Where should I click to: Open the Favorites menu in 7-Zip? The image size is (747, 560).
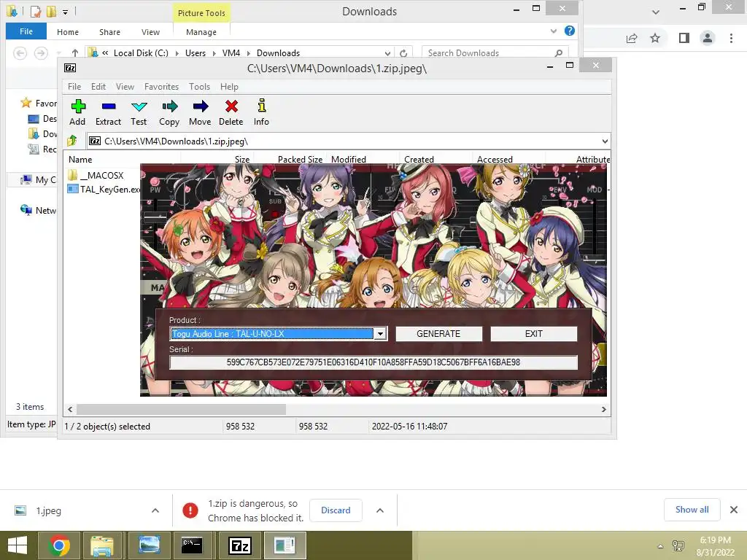[161, 87]
